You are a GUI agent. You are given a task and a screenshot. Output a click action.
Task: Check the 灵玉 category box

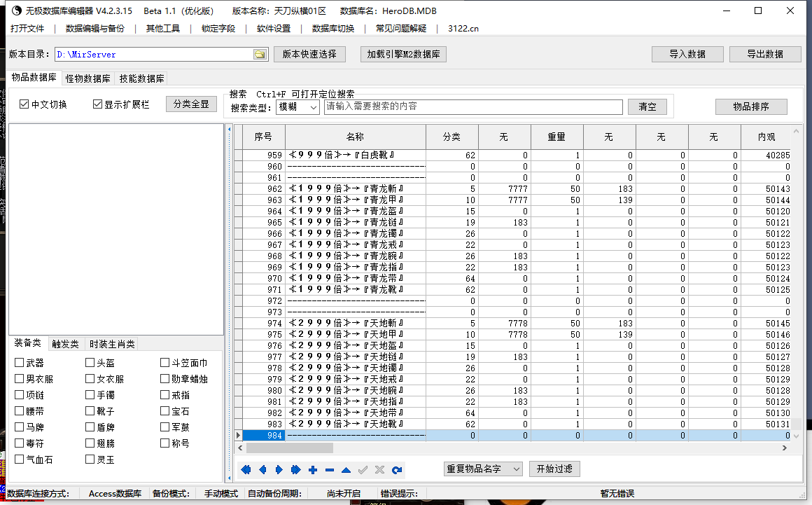point(90,459)
